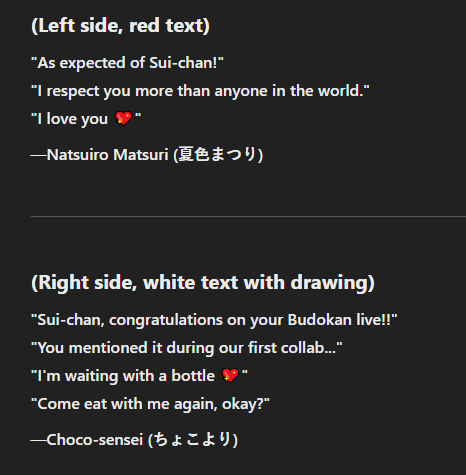Click the line "As expected of Sui-chan!"
466x475 pixels.
[127, 63]
